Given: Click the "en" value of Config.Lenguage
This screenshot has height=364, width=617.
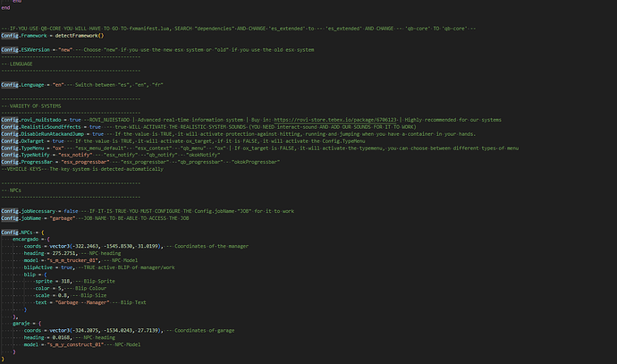Looking at the screenshot, I should 58,85.
